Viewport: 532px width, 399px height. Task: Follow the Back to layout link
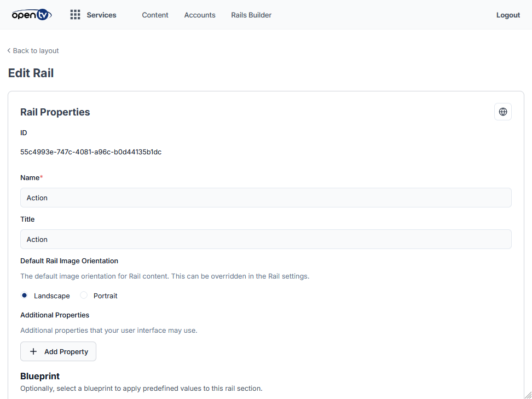pyautogui.click(x=36, y=51)
